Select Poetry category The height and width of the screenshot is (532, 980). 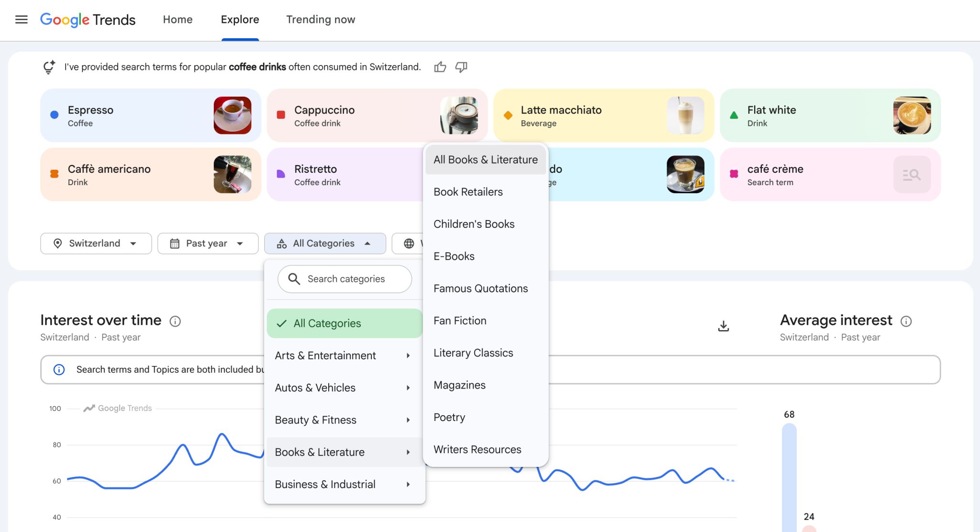[x=486, y=417]
